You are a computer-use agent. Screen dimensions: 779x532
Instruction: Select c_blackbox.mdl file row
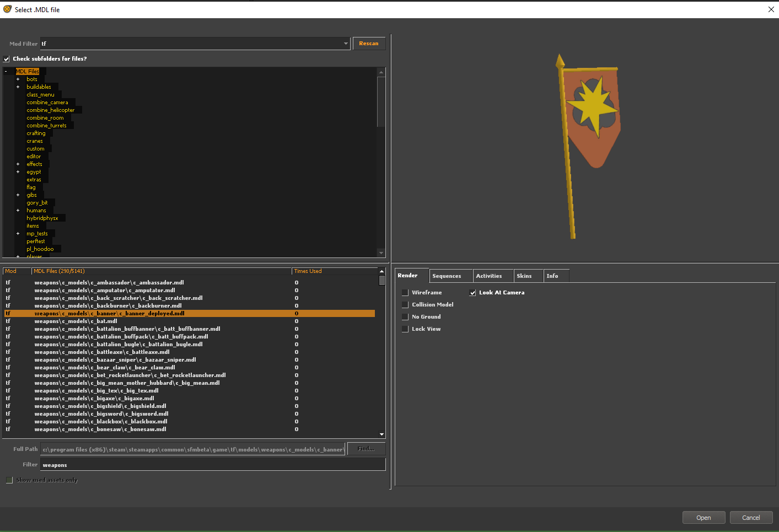[x=190, y=422]
